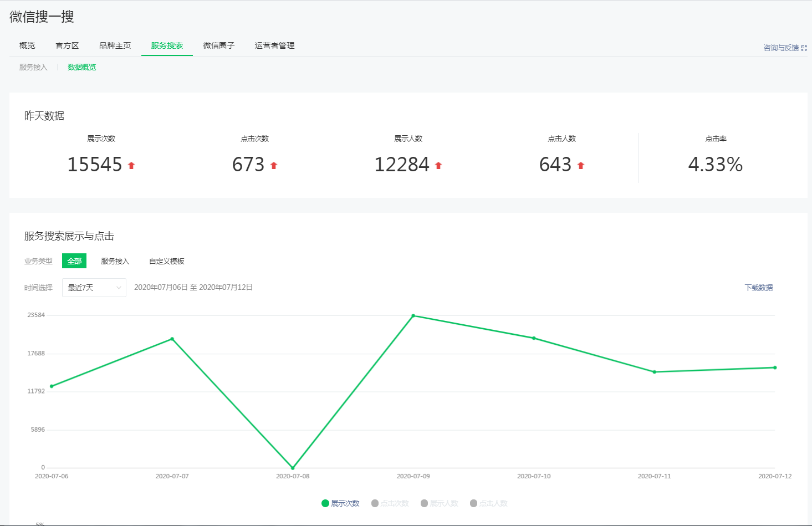This screenshot has height=526, width=812.
Task: Click the 点击率 stat label
Action: point(716,139)
